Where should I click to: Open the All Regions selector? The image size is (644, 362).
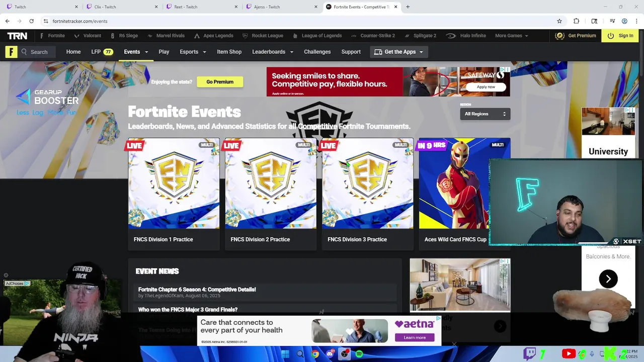(485, 114)
